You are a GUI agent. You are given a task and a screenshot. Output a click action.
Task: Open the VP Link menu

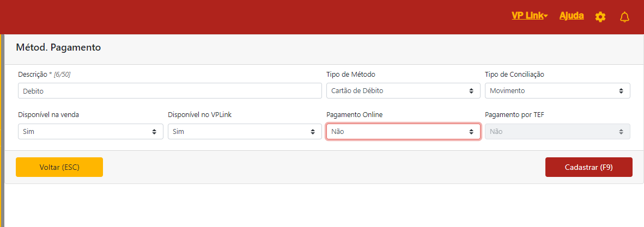coord(529,16)
